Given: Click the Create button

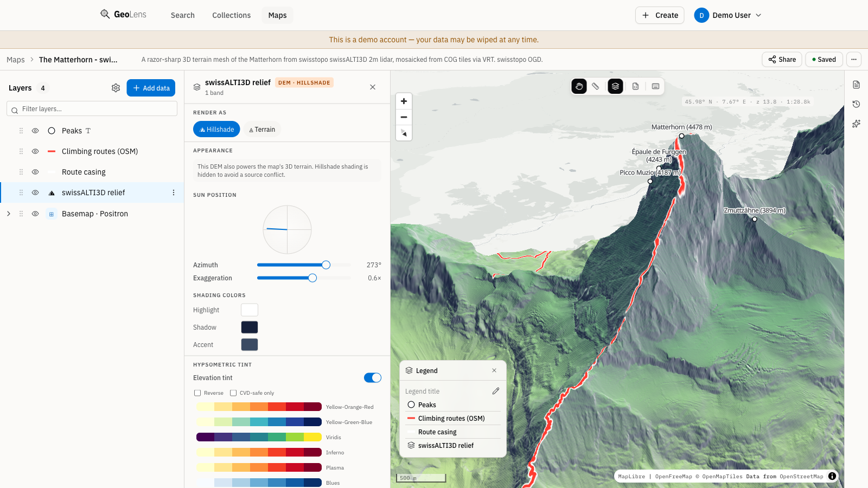Looking at the screenshot, I should coord(660,15).
